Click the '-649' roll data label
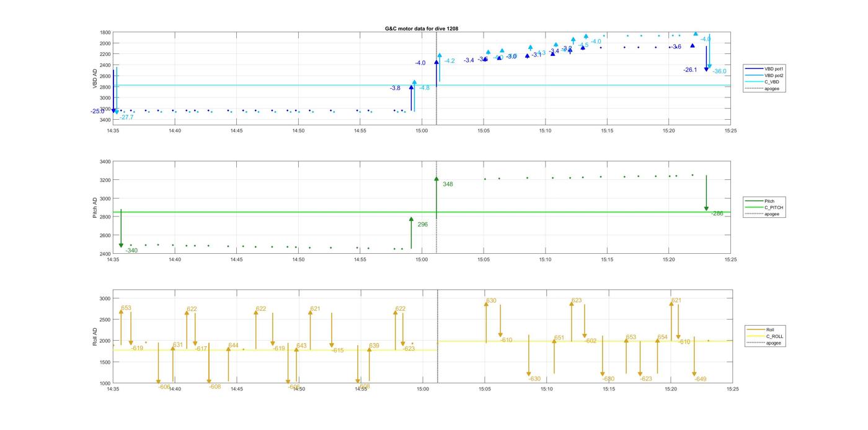Viewport: 868px width, 430px height. click(700, 379)
